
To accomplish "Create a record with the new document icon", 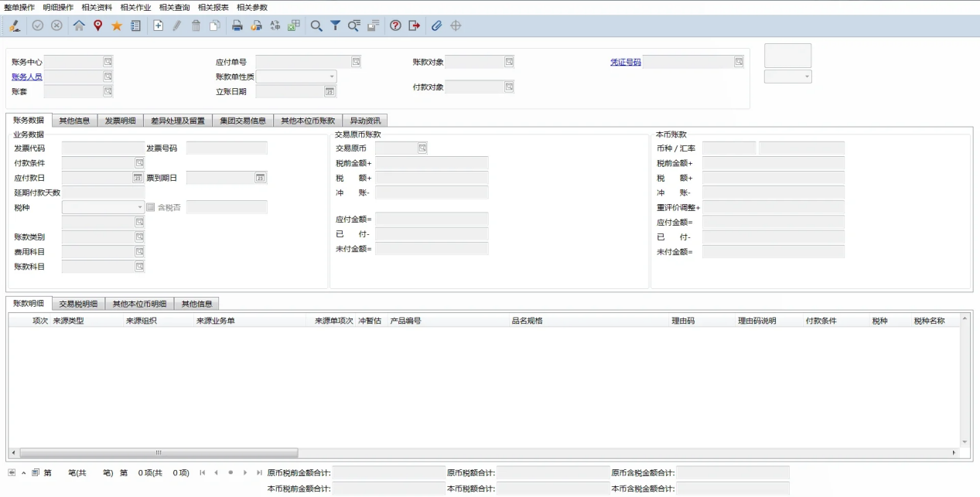I will pos(159,26).
